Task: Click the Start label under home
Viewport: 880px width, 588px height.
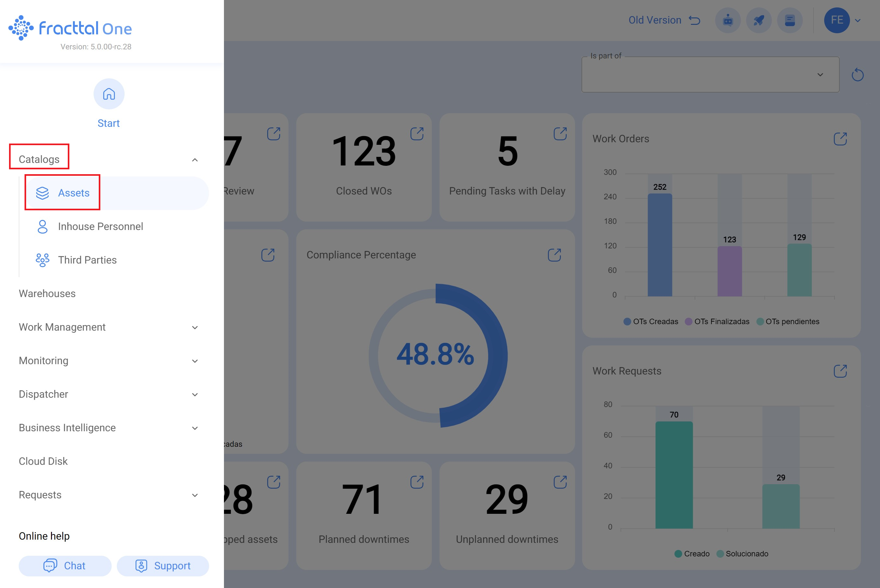Action: tap(108, 124)
